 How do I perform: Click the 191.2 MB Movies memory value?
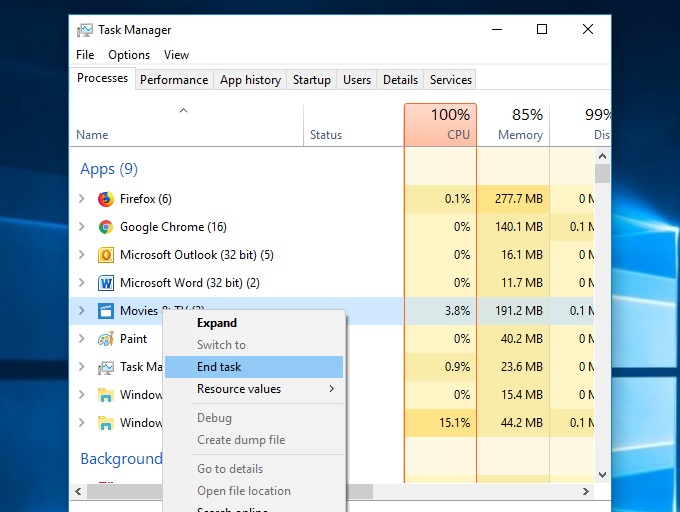pos(519,311)
